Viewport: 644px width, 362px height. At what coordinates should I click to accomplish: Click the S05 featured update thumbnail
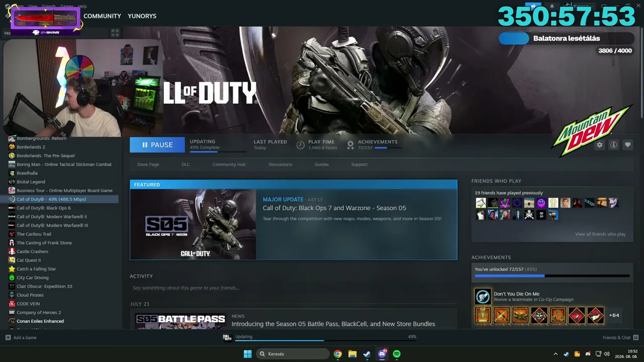[x=193, y=224]
